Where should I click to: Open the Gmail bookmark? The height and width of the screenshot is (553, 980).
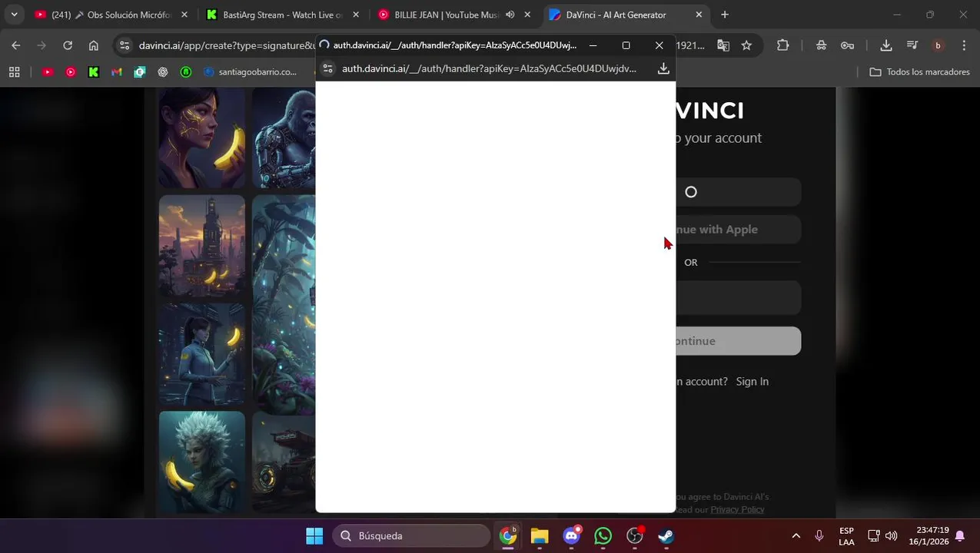[x=117, y=71]
